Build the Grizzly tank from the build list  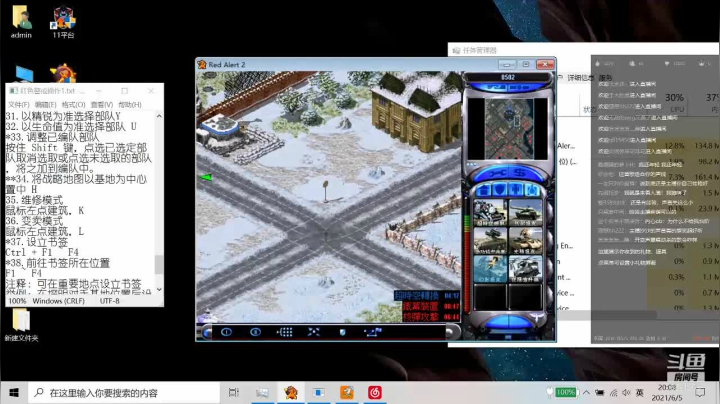coord(525,213)
